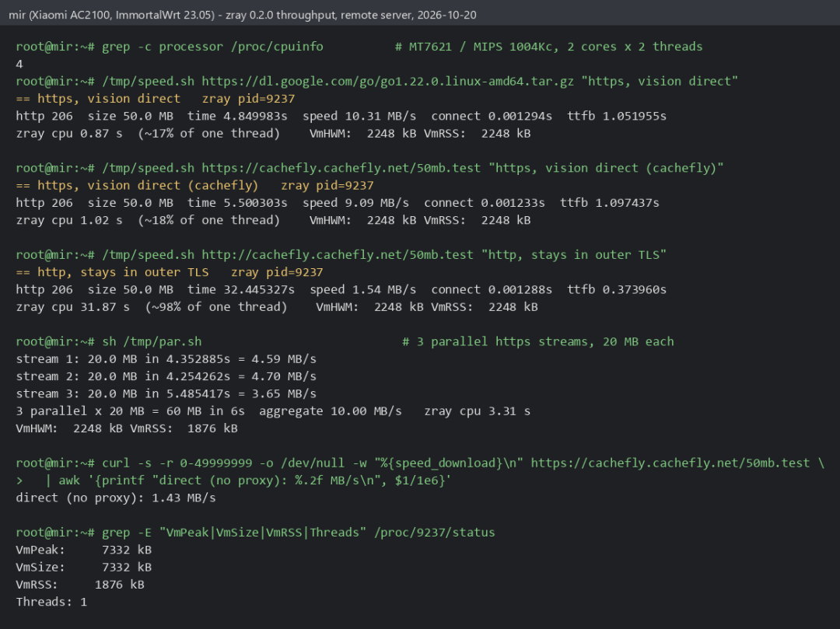
Task: Click the 'VmPeak: 7332 kB' line
Action: click(x=83, y=550)
